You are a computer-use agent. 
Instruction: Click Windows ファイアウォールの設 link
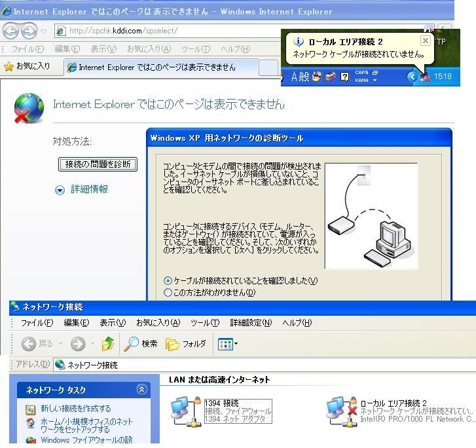[87, 439]
